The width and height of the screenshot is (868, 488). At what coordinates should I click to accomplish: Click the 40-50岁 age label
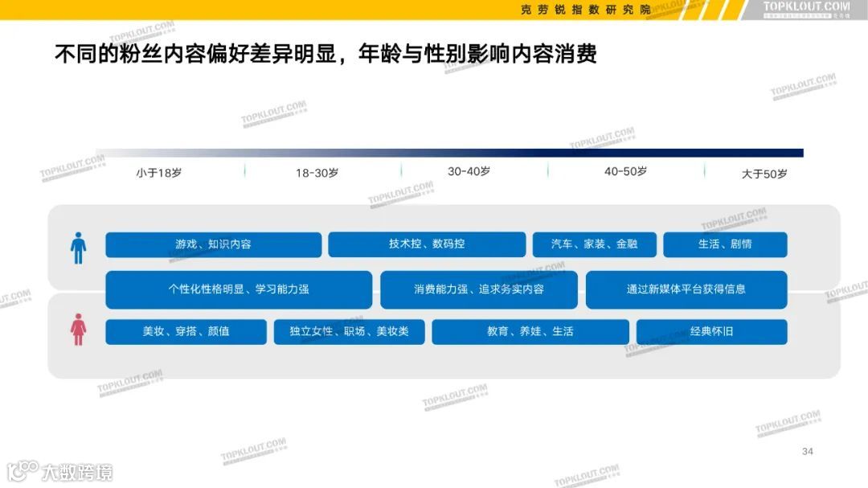[x=625, y=171]
